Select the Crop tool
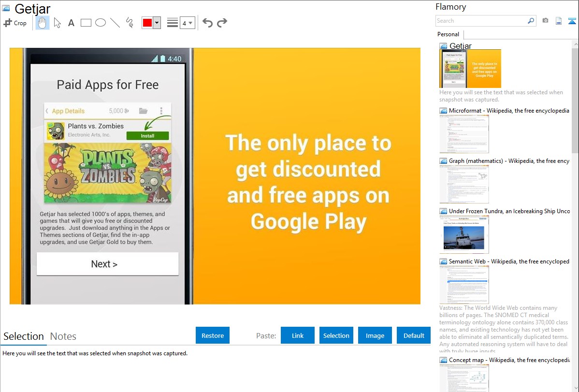The height and width of the screenshot is (392, 579). [x=15, y=23]
